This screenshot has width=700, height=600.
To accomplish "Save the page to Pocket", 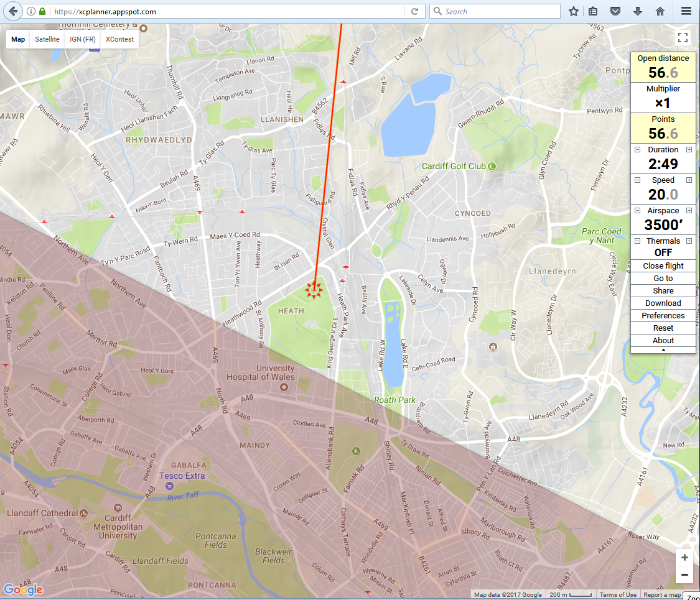I will point(615,12).
